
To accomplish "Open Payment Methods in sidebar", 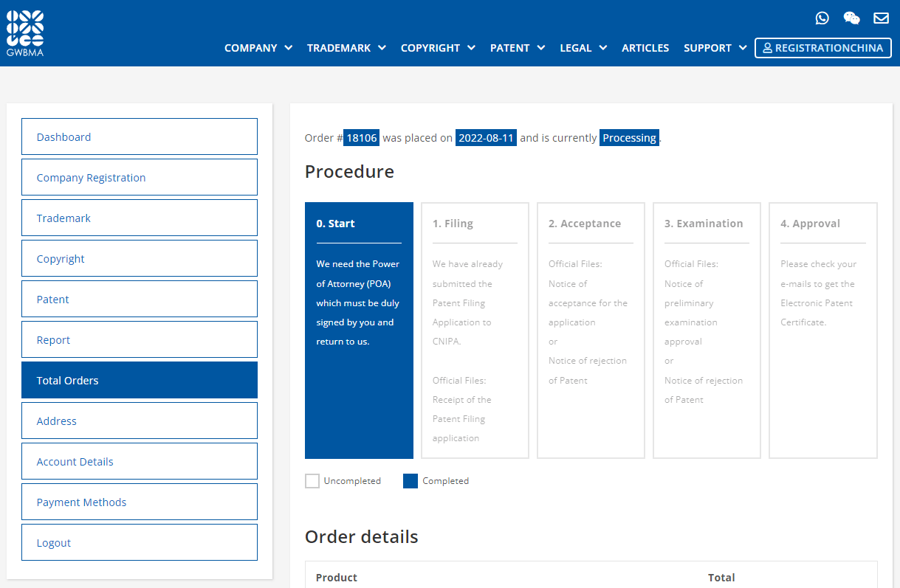I will click(140, 502).
